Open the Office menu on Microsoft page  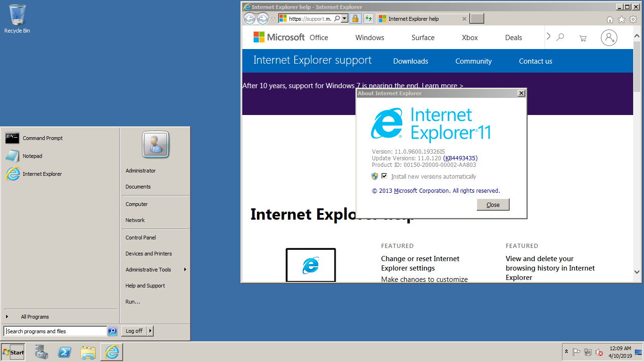click(x=319, y=38)
